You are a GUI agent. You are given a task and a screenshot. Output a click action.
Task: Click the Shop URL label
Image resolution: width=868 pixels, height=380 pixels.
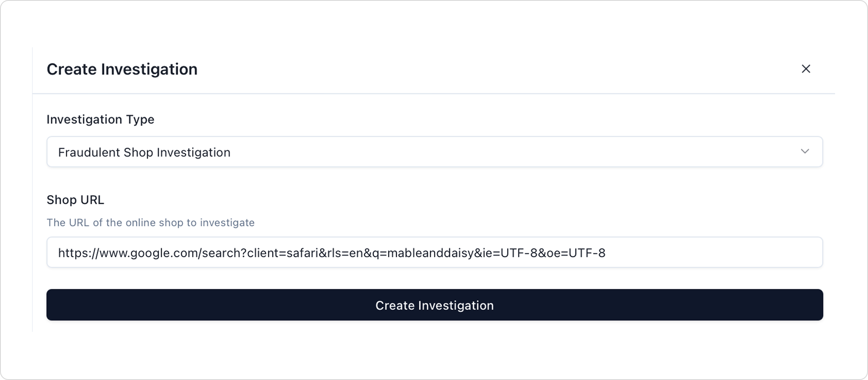76,200
